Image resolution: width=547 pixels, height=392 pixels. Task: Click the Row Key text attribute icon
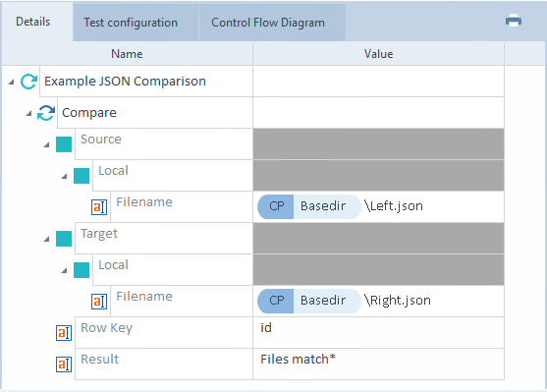(x=64, y=333)
